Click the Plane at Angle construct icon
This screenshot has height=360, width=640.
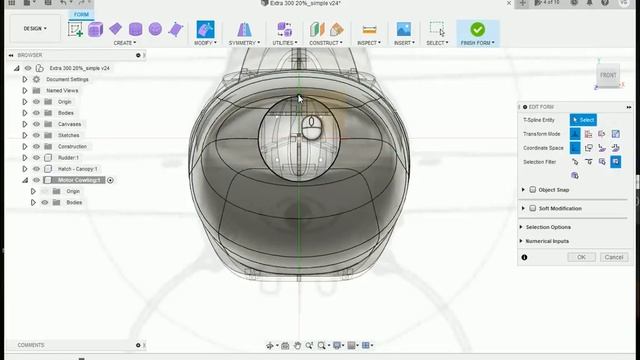pos(337,29)
